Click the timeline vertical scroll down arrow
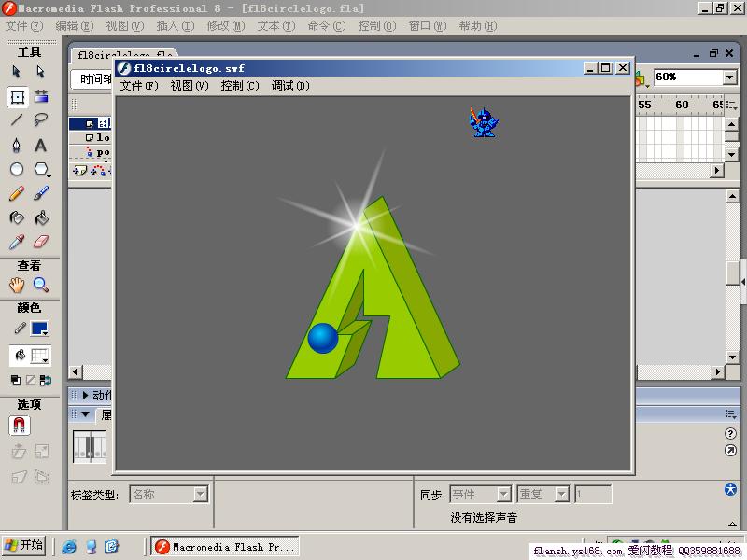747x560 pixels. coord(732,154)
